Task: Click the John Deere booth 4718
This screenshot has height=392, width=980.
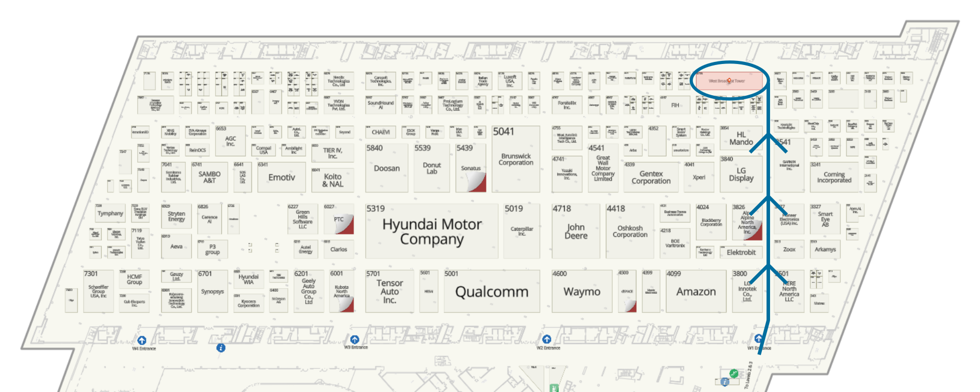Action: pyautogui.click(x=576, y=231)
